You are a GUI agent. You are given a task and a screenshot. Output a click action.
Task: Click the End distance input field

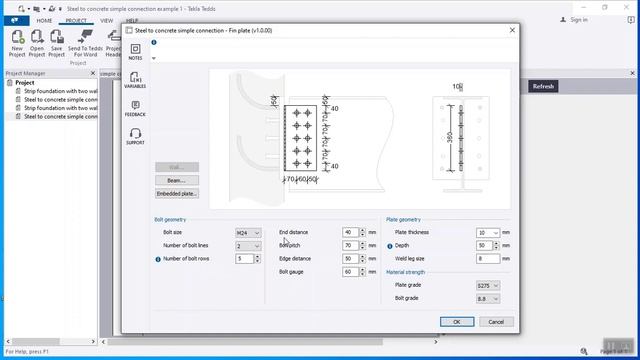click(x=351, y=232)
